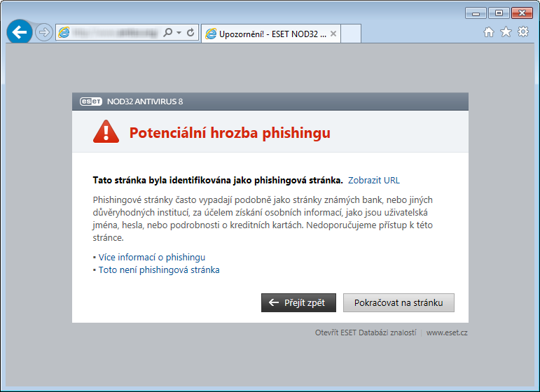Open 'Otevřít ESET Databázi znalostí' link

(x=366, y=332)
